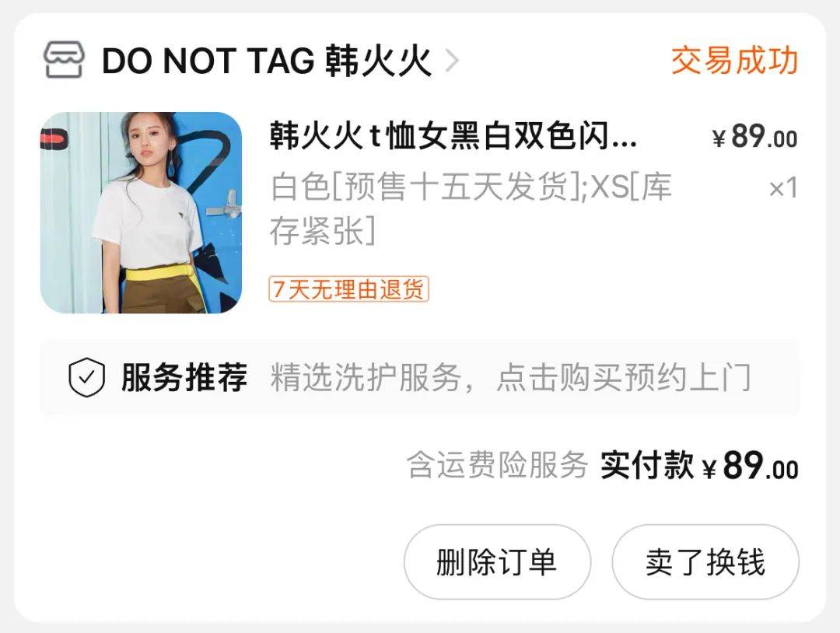
Task: Open the DO NOT TAG 韩火火 store
Action: (266, 61)
